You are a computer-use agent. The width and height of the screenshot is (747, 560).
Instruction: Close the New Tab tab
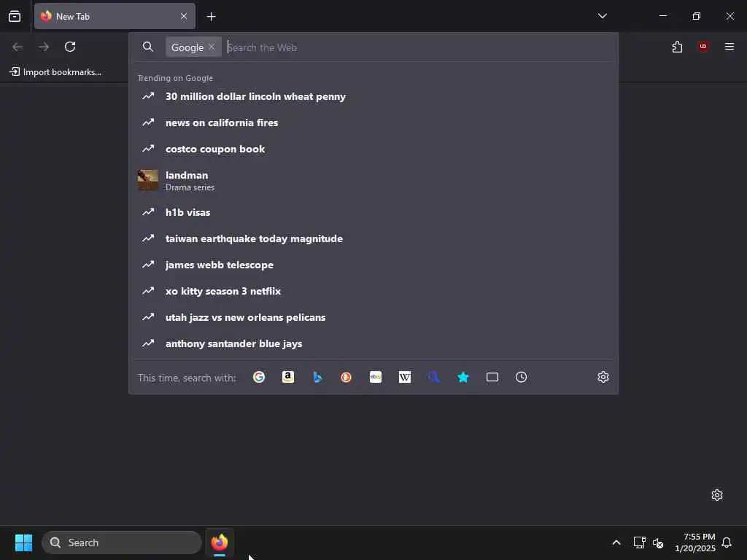pyautogui.click(x=184, y=16)
